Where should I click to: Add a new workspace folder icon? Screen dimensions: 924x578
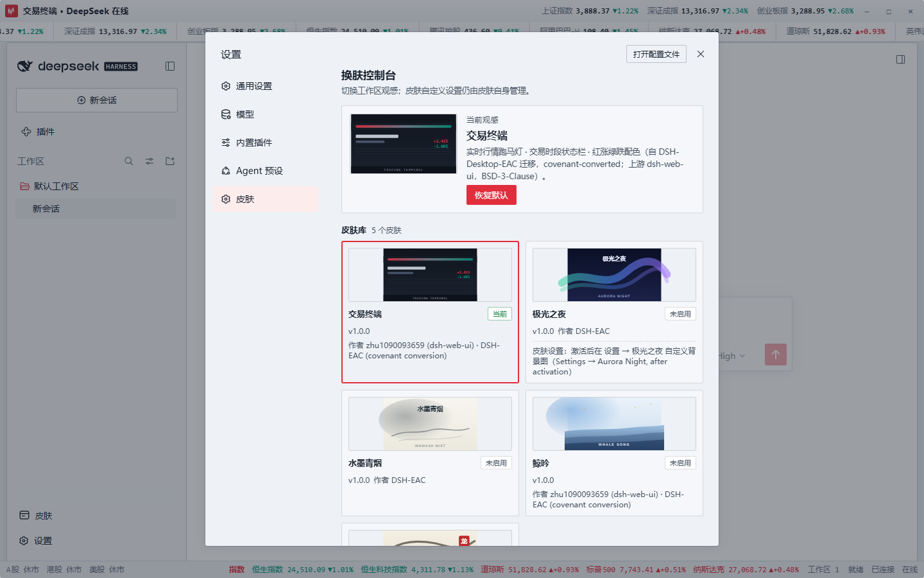[x=170, y=161]
